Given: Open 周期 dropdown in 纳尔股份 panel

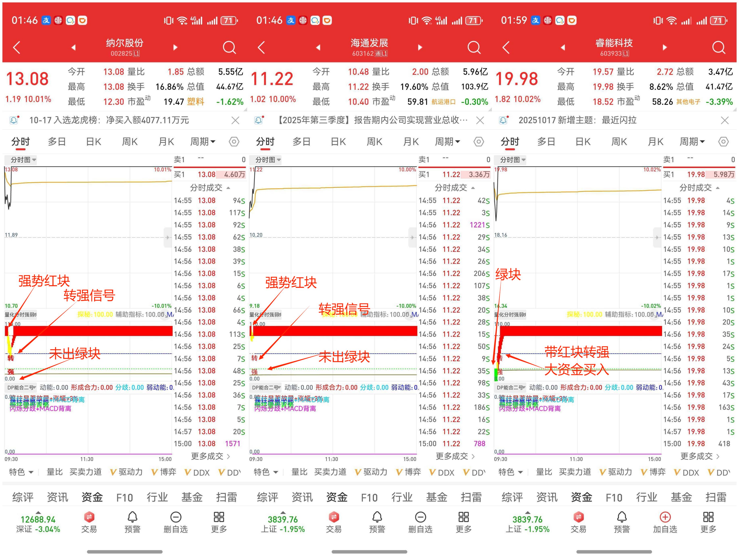Looking at the screenshot, I should click(203, 142).
